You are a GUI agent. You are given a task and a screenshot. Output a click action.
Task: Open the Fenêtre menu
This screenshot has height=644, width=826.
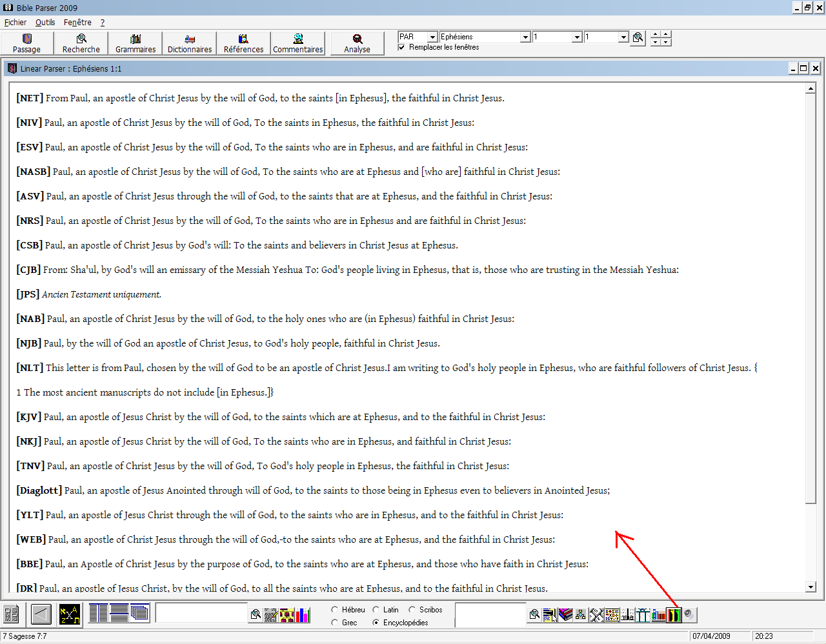(77, 23)
